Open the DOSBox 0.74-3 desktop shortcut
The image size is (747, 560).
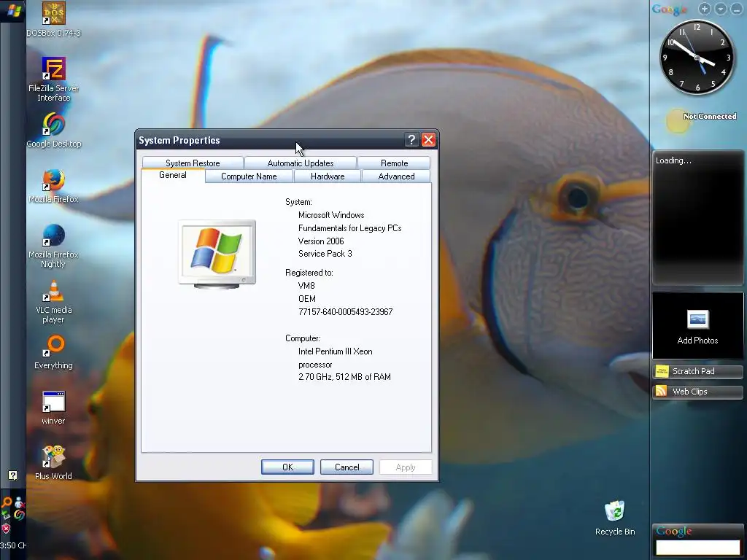tap(53, 20)
